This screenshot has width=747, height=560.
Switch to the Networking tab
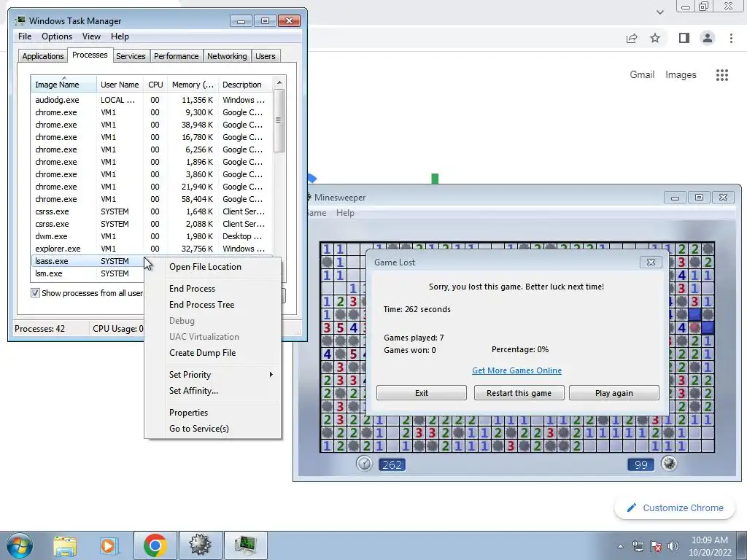tap(227, 55)
